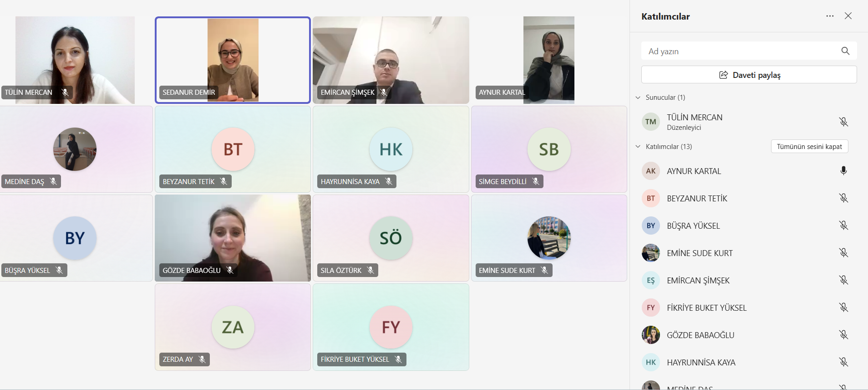Click the HK avatar in HAYRUNNİSA KAYA tile
Screen dimensions: 868x390
pos(391,149)
